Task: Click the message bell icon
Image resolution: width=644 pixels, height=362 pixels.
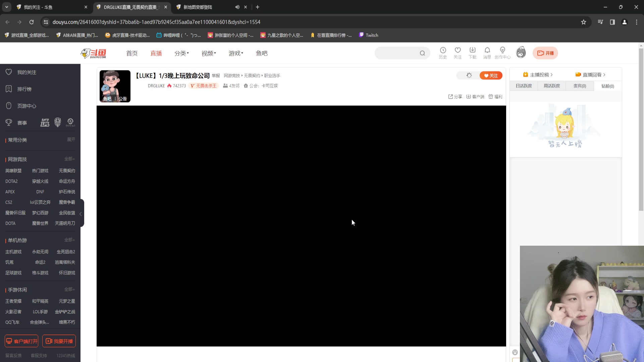Action: coord(487,50)
